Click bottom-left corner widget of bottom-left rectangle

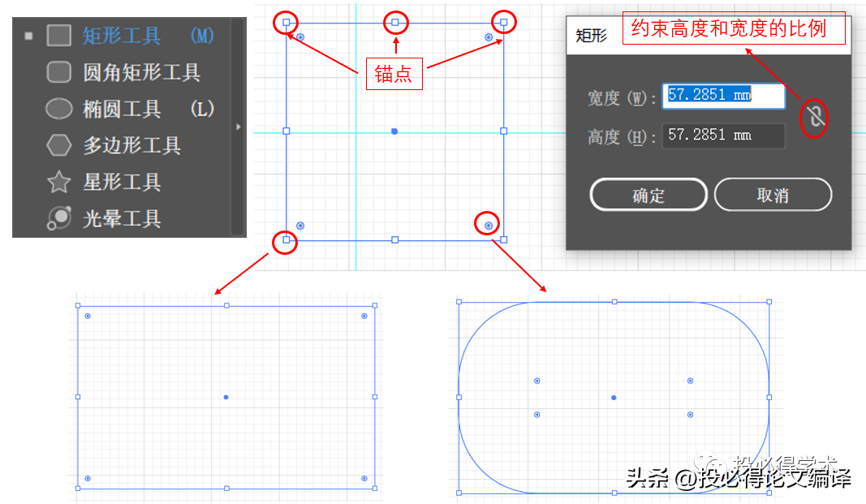88,478
